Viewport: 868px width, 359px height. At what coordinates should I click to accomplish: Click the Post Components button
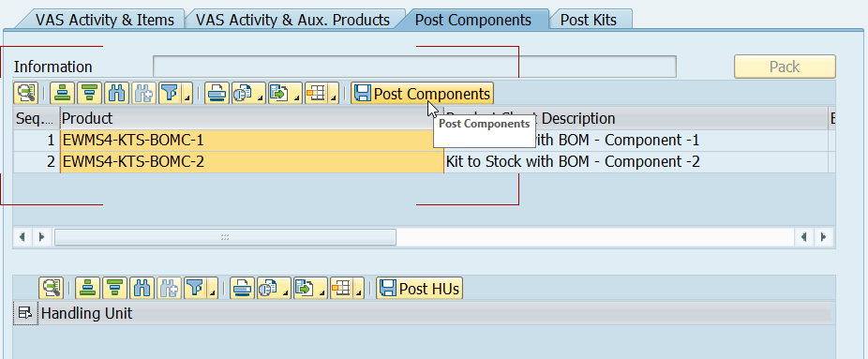[x=422, y=94]
